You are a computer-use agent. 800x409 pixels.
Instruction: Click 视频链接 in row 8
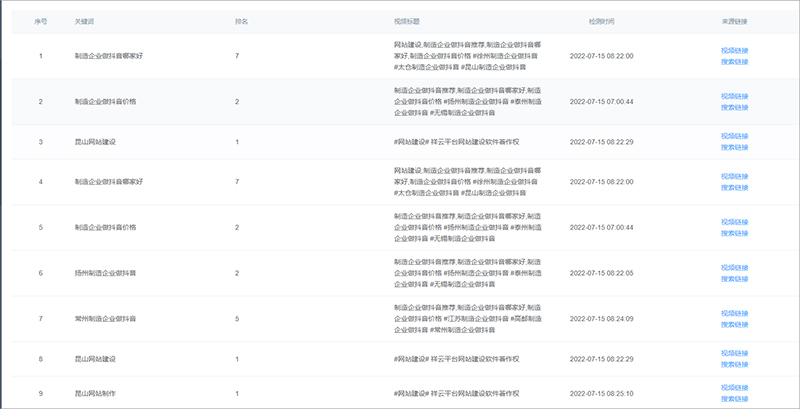point(734,353)
